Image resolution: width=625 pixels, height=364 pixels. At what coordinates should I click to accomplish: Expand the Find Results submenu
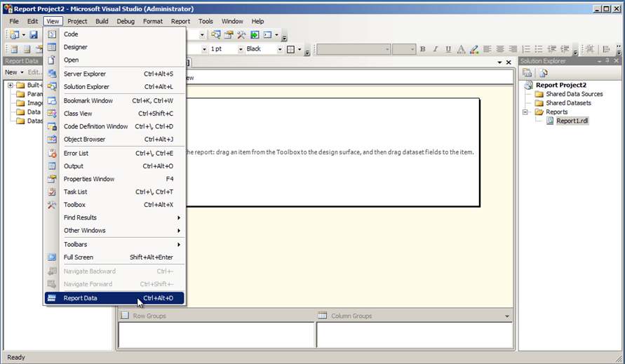(x=114, y=217)
